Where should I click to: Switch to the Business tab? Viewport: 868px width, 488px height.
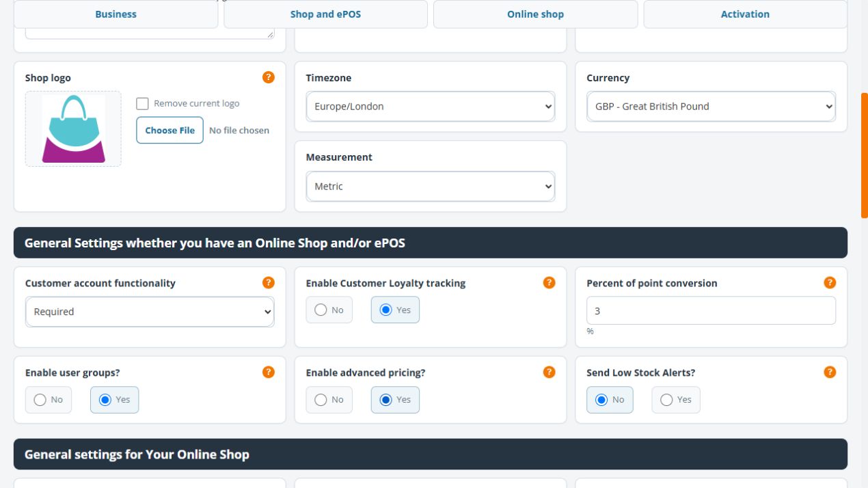pos(116,14)
